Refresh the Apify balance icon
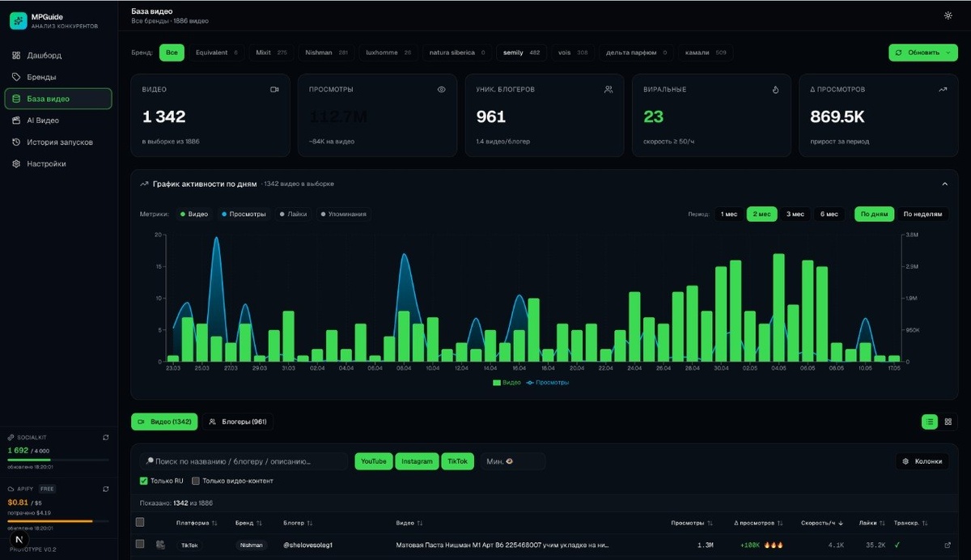This screenshot has width=971, height=560. pos(106,489)
